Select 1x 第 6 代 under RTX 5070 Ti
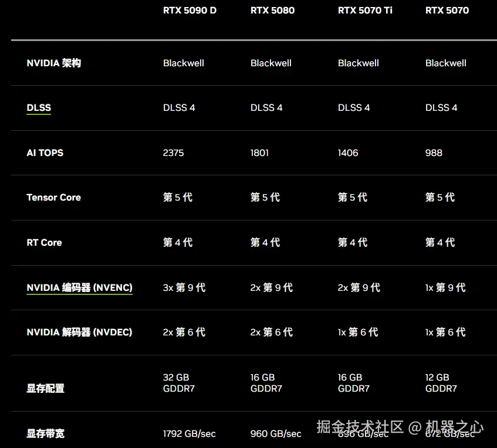Screen dimensions: 497x448 [358, 332]
